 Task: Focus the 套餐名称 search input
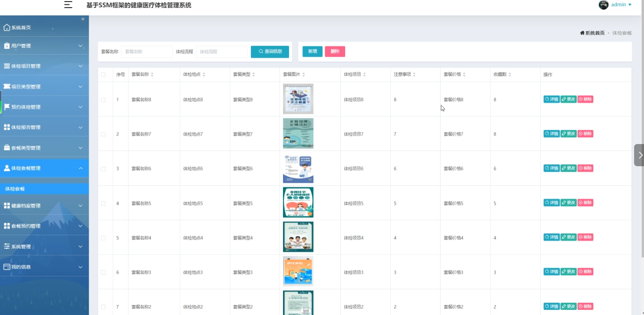(x=147, y=52)
